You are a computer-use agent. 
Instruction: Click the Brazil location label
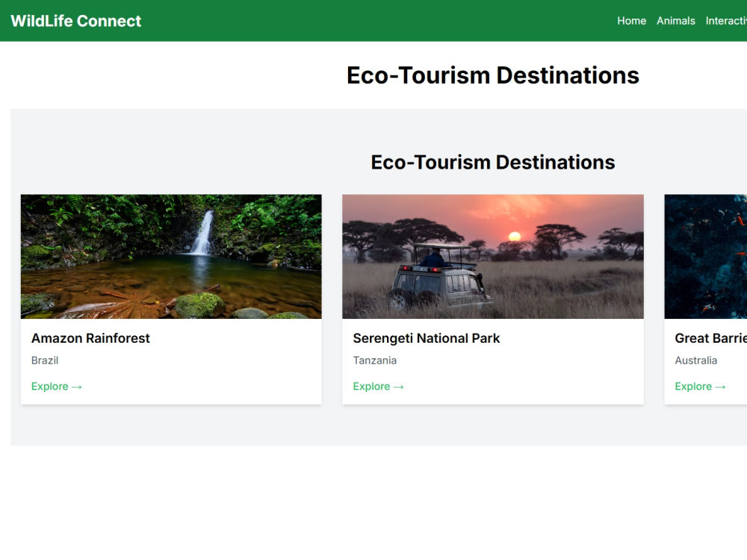click(45, 361)
